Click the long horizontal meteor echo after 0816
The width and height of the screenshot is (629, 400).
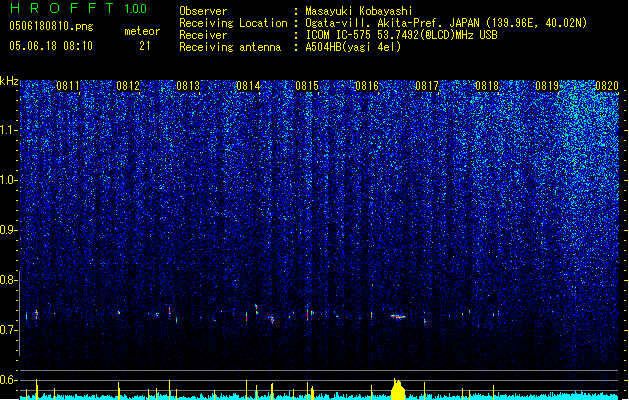pyautogui.click(x=398, y=317)
